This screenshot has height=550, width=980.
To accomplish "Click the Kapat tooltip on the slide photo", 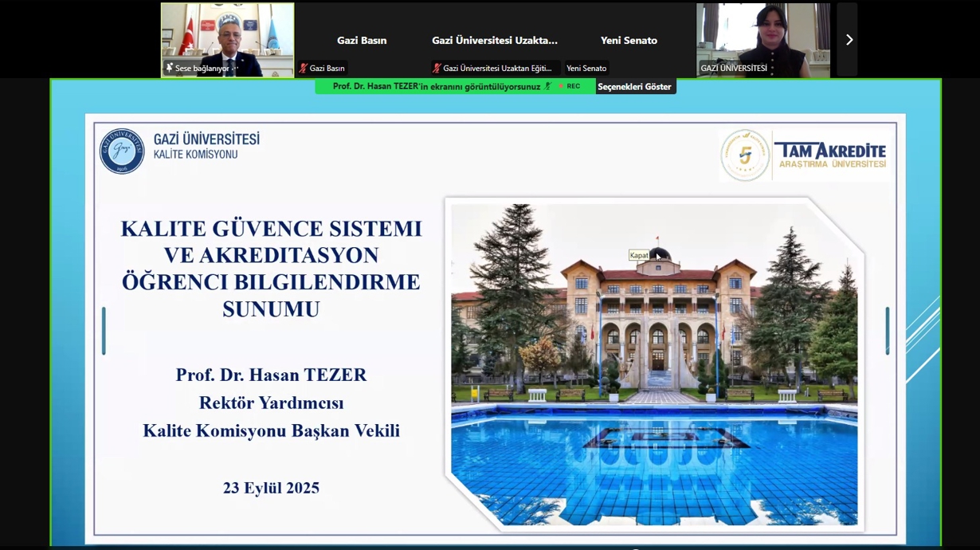I will click(639, 255).
